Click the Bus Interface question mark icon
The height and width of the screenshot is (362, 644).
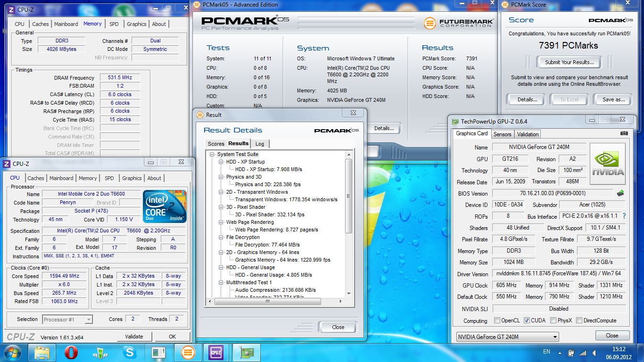pyautogui.click(x=624, y=216)
